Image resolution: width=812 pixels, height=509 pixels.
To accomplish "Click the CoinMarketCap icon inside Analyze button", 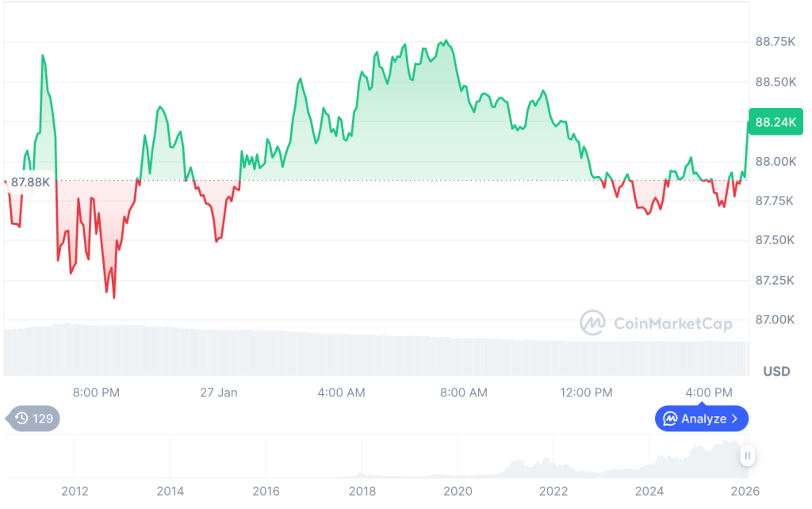I will coord(670,418).
